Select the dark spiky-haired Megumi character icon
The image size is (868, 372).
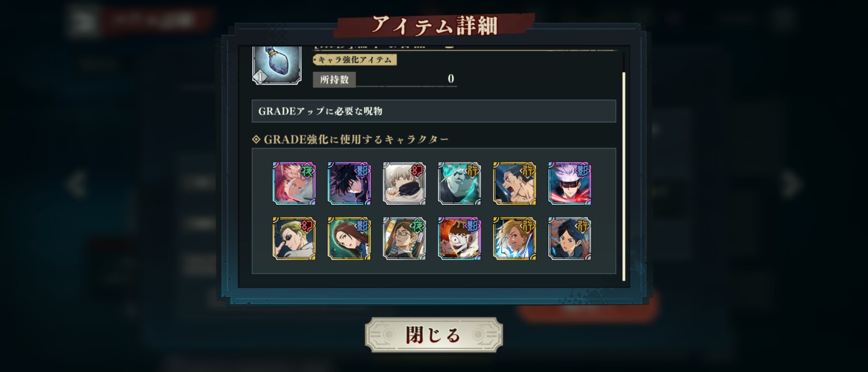click(349, 183)
